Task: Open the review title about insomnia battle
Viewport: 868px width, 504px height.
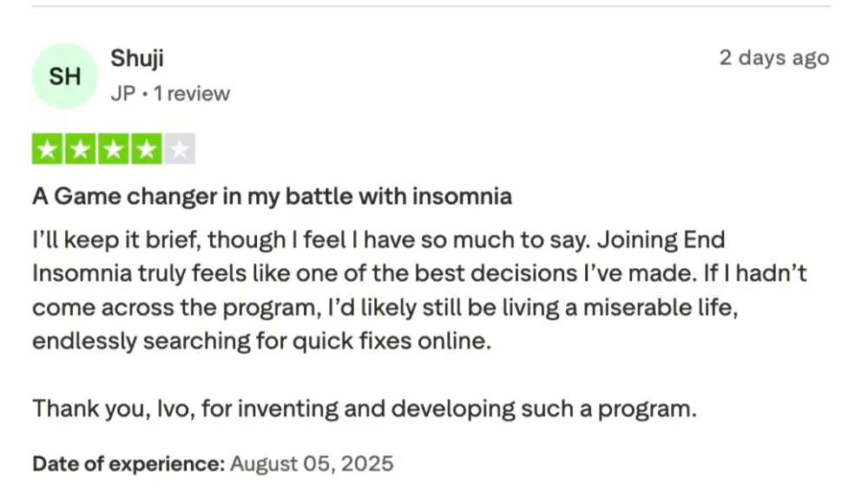Action: point(272,197)
